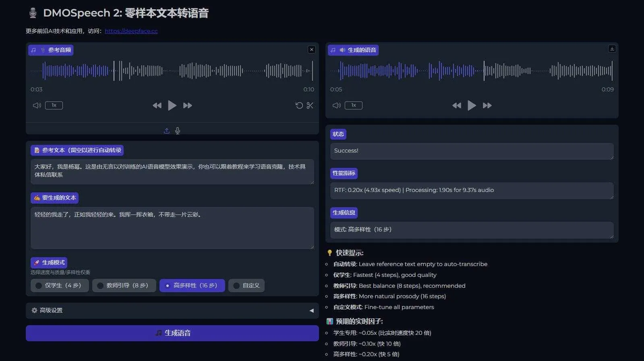
Task: Open the deepface.cc link
Action: click(x=131, y=31)
